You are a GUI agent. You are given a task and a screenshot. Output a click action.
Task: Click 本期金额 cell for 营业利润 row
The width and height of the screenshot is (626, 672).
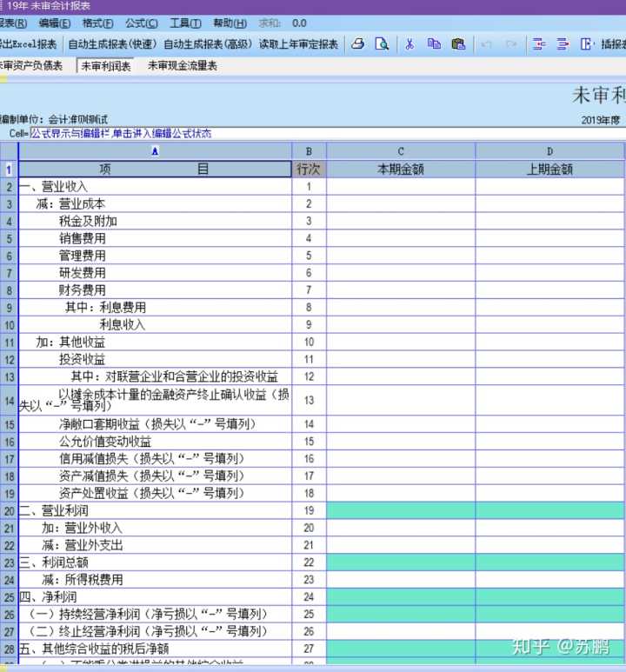pyautogui.click(x=401, y=510)
